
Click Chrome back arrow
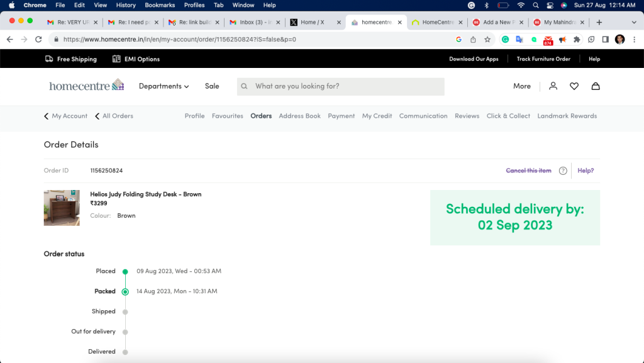(x=10, y=40)
